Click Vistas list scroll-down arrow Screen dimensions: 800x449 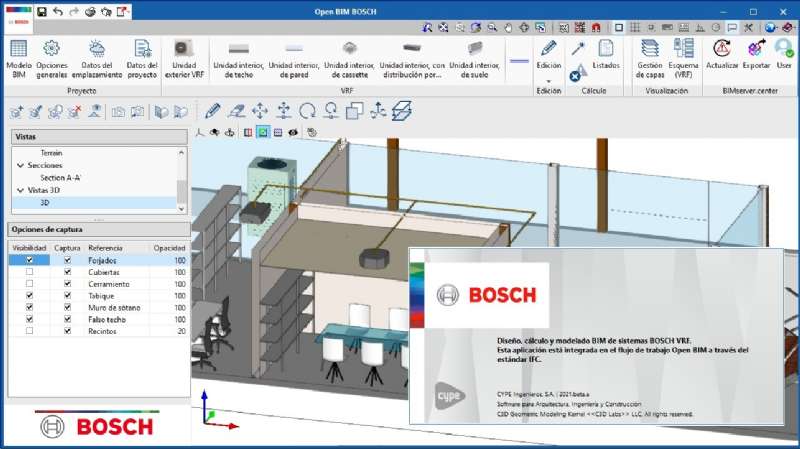coord(182,209)
